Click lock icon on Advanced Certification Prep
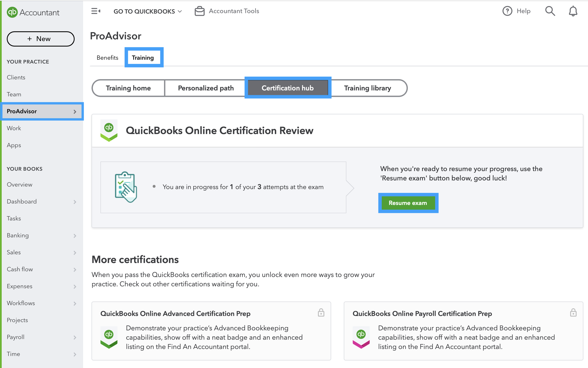The image size is (588, 368). 321,313
